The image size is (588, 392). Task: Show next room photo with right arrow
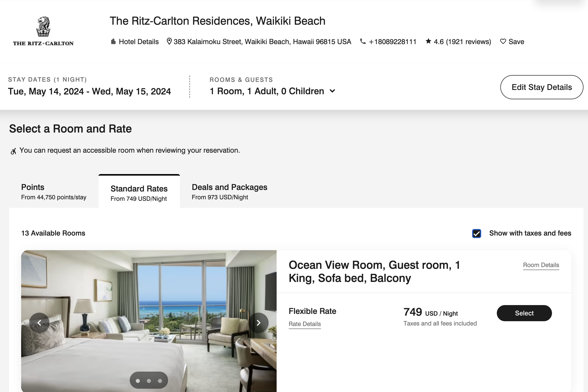tap(258, 323)
